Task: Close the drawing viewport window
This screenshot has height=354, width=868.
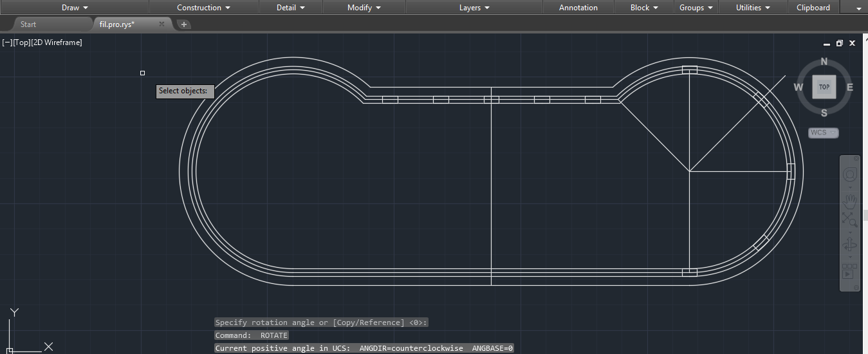Action: (x=853, y=43)
